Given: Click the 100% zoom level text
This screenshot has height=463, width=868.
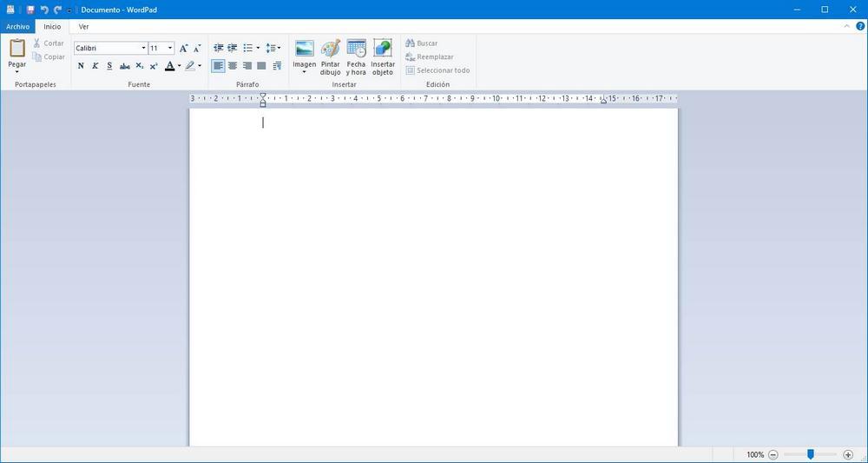Looking at the screenshot, I should 755,454.
